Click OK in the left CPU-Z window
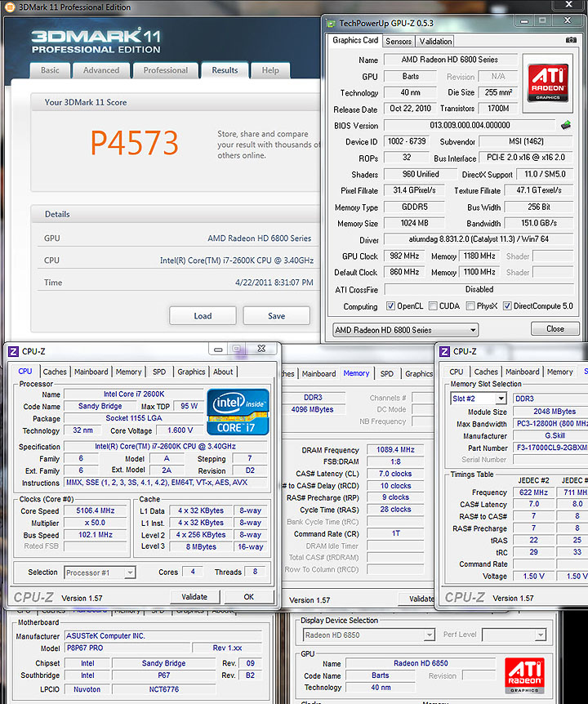Screen dimensions: 588x704 (x=248, y=597)
